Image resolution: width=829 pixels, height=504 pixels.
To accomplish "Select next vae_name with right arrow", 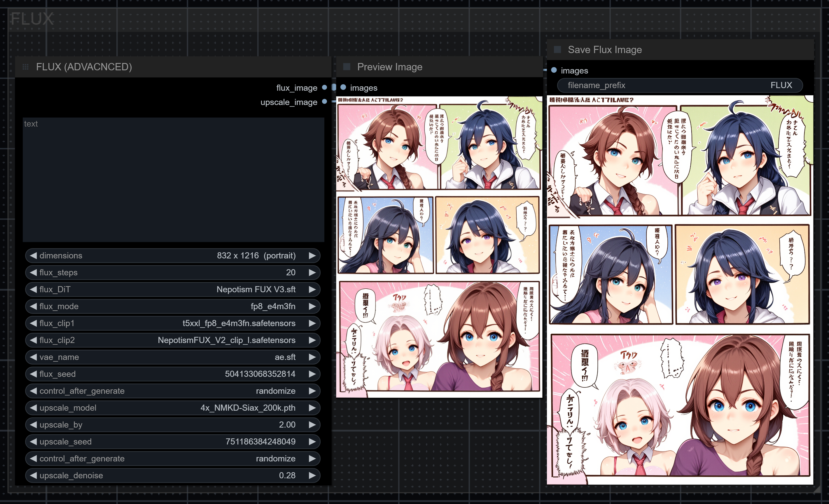I will pyautogui.click(x=312, y=357).
